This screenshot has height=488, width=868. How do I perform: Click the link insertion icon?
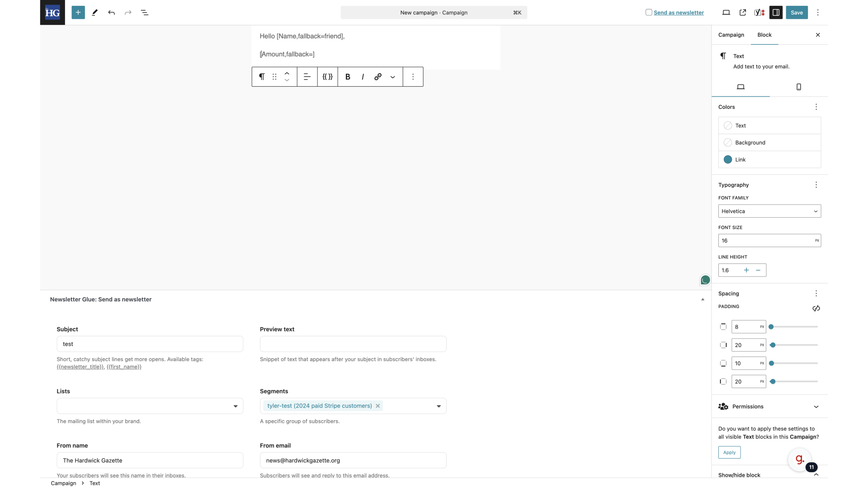(378, 76)
